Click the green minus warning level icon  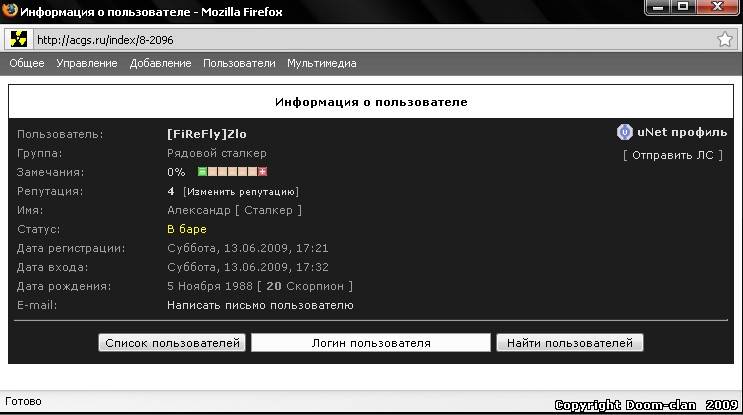[202, 172]
